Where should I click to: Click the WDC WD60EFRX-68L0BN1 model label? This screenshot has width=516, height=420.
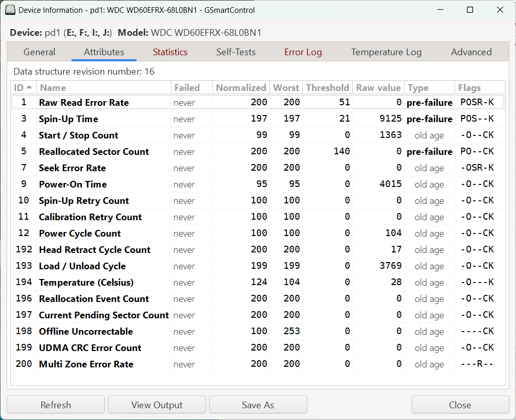point(206,33)
